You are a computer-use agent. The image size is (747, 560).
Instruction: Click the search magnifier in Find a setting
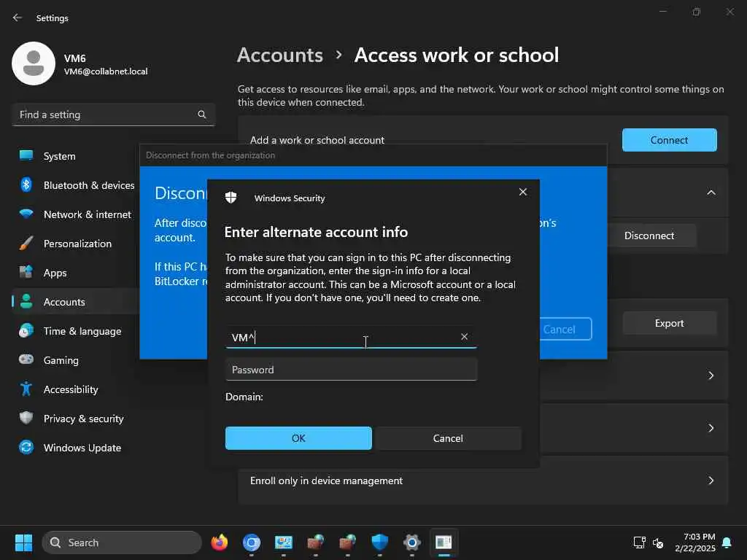pos(202,114)
